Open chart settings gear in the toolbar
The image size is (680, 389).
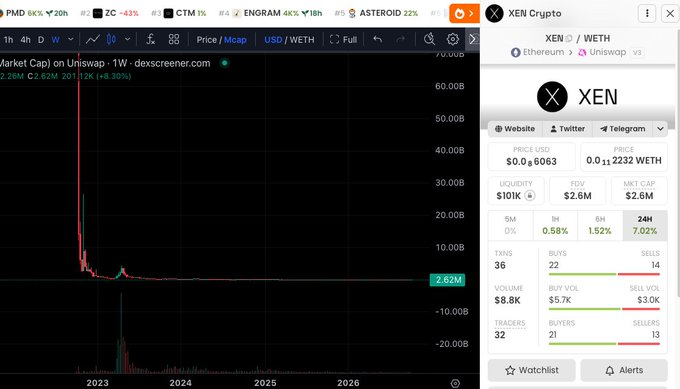(x=453, y=39)
